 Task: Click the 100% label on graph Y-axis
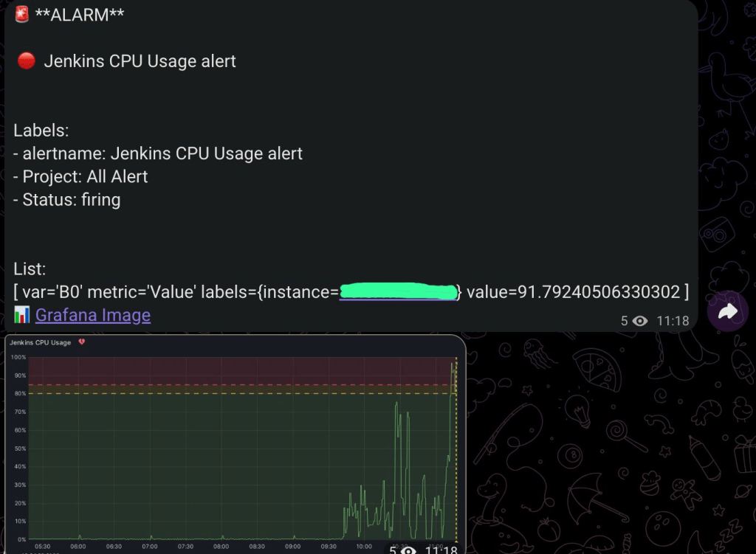pos(18,358)
